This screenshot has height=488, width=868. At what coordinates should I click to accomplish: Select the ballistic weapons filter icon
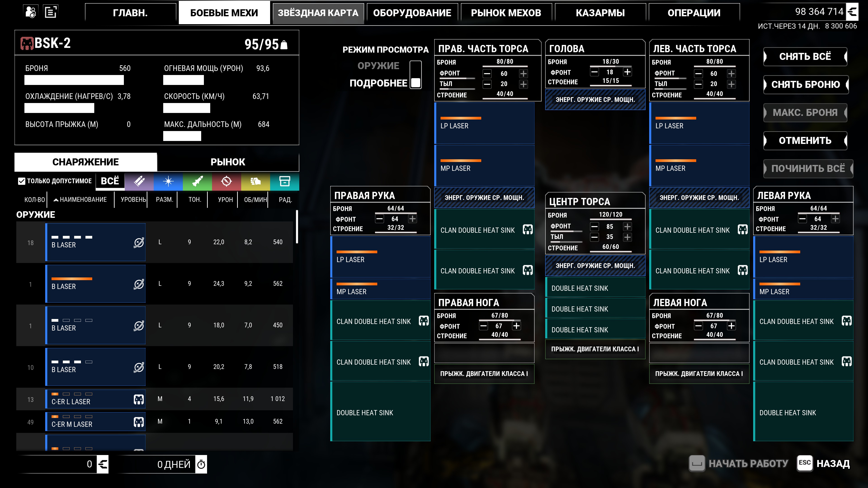pos(139,181)
